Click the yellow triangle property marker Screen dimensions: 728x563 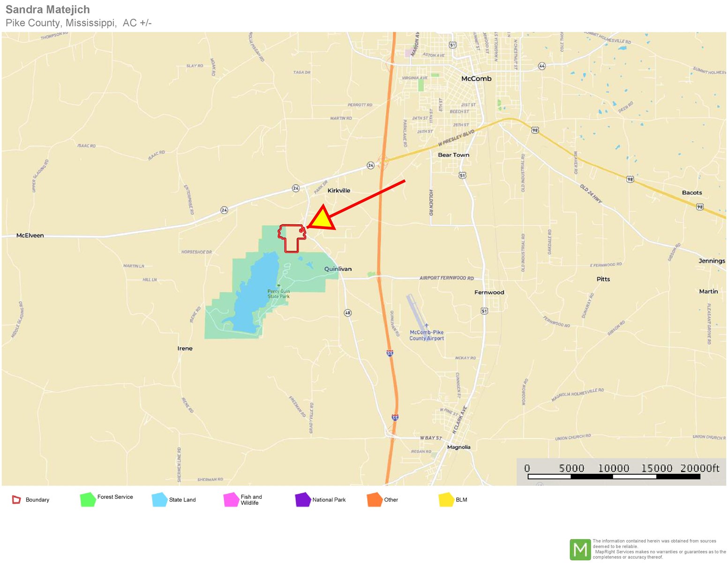pos(323,220)
